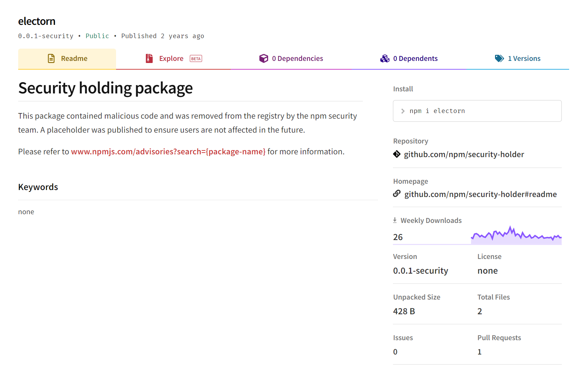Open the 0 Dependencies tab
The width and height of the screenshot is (588, 365).
coord(291,59)
